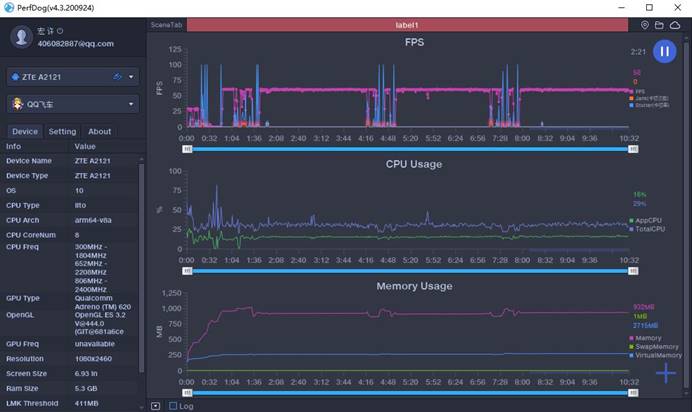The height and width of the screenshot is (412, 692).
Task: Click the user avatar profile icon
Action: pyautogui.click(x=21, y=37)
